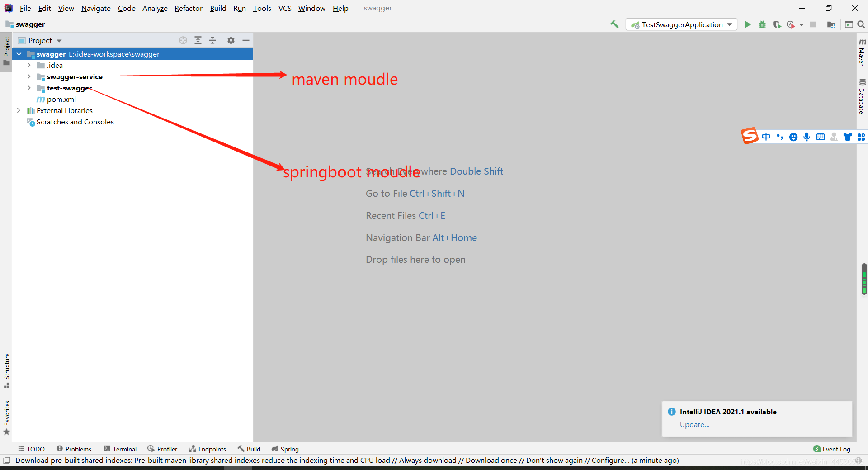Expand External Libraries node
The height and width of the screenshot is (470, 868).
click(19, 110)
